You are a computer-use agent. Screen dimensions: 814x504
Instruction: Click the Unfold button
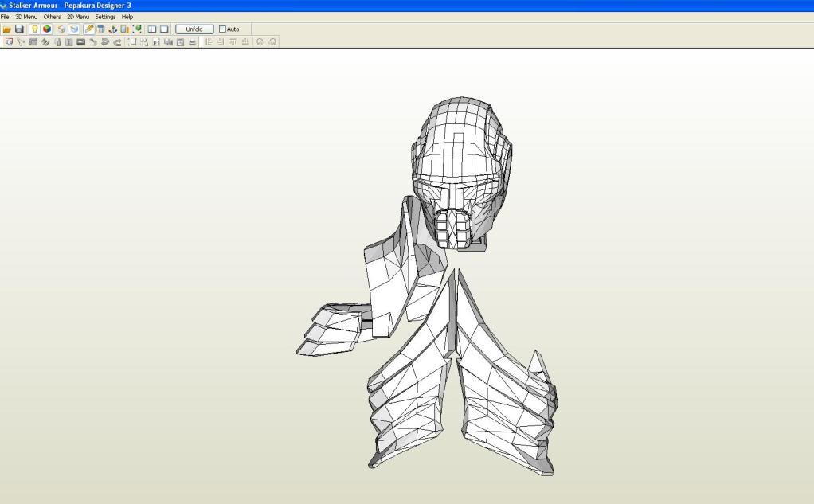[x=194, y=29]
